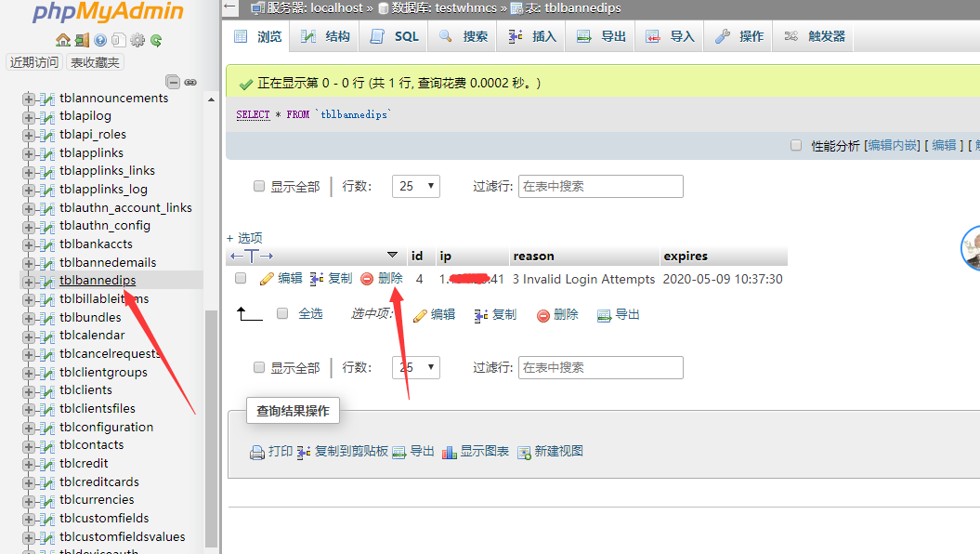Click the pencil edit icon in the selected-items bar
The height and width of the screenshot is (554, 980).
tap(420, 315)
